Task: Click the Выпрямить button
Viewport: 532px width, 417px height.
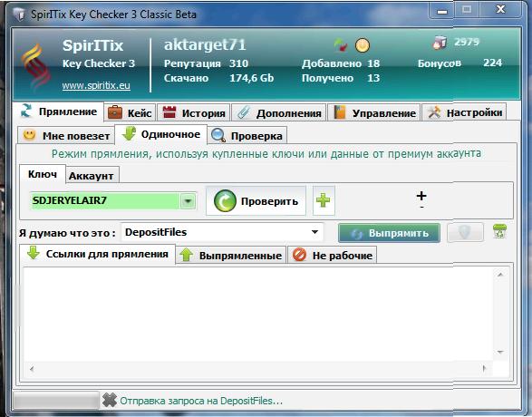Action: pyautogui.click(x=389, y=233)
